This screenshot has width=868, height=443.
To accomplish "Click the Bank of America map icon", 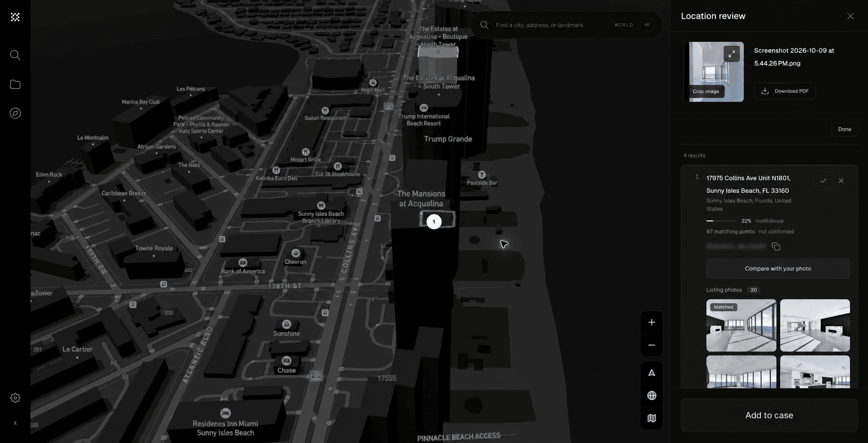I will click(243, 263).
